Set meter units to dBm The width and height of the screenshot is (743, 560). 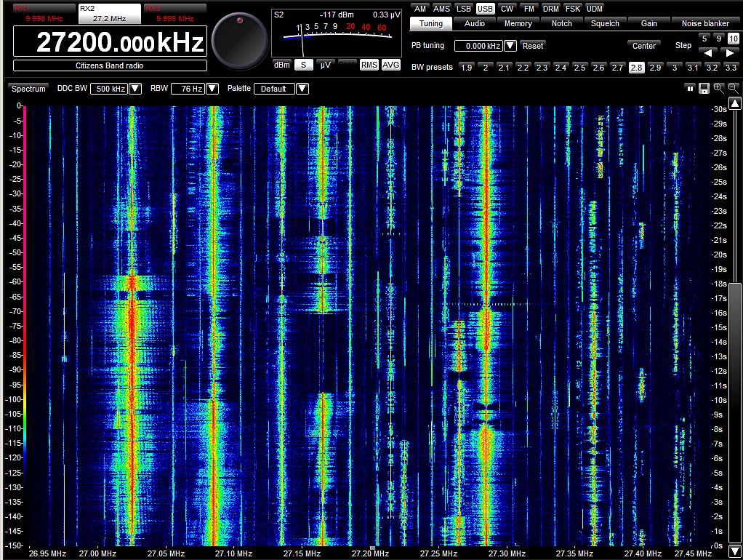coord(282,65)
